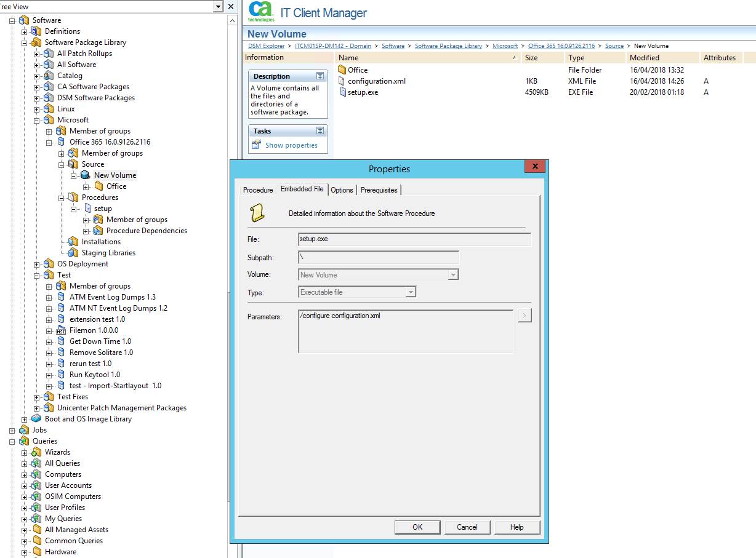The image size is (756, 558).
Task: Select the setup.exe EXE file icon
Action: [344, 92]
